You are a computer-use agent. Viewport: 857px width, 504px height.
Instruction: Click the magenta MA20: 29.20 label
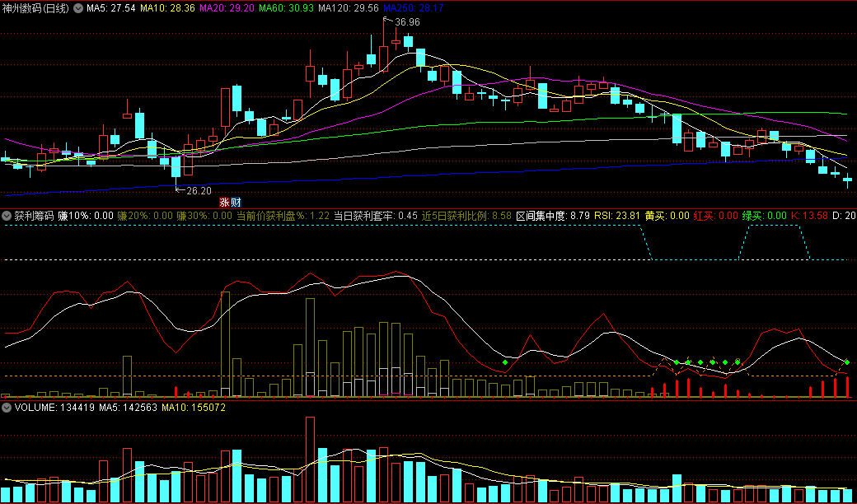pos(227,8)
